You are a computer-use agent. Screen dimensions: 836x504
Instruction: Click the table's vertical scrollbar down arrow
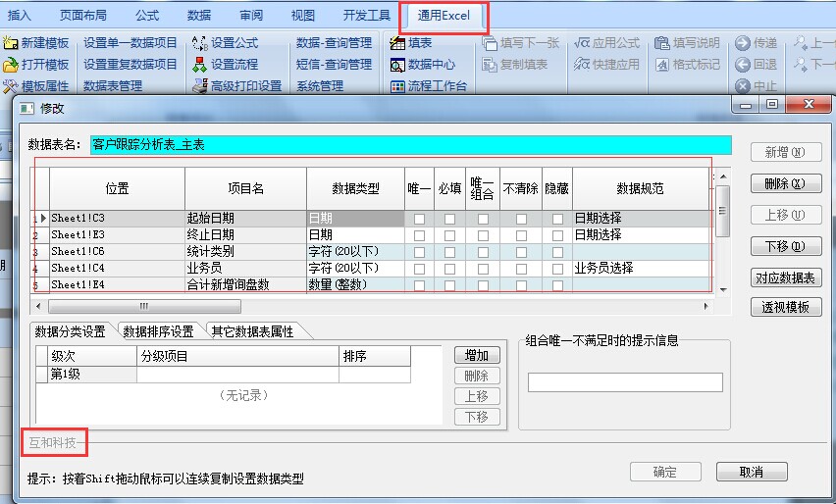coord(723,290)
